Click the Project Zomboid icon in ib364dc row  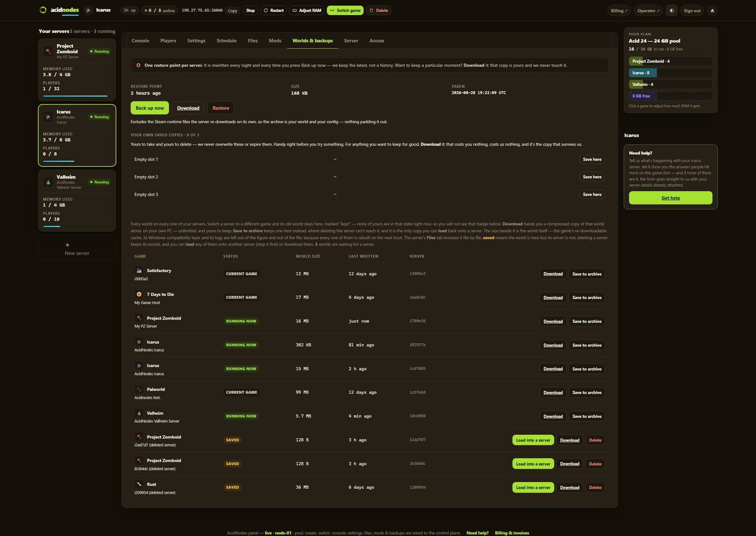click(139, 460)
